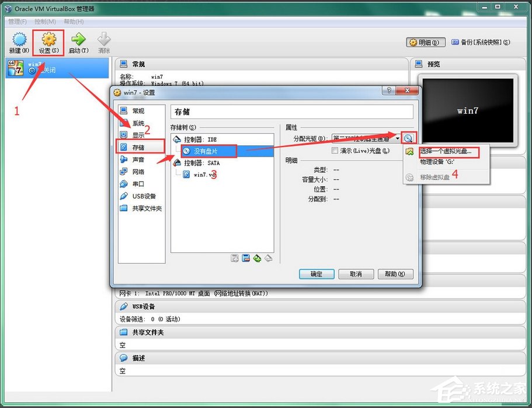Select 没有盘片 under IDE controller
532x408 pixels.
(204, 151)
